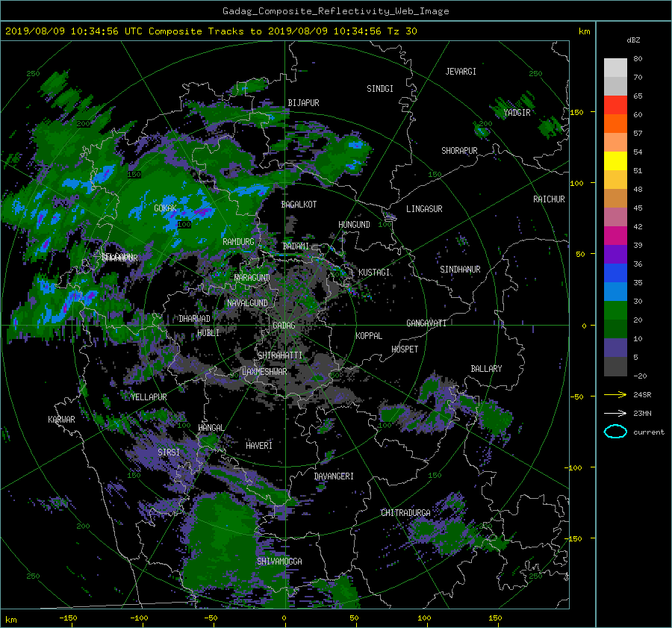Click the KOPPAL city label

point(369,336)
